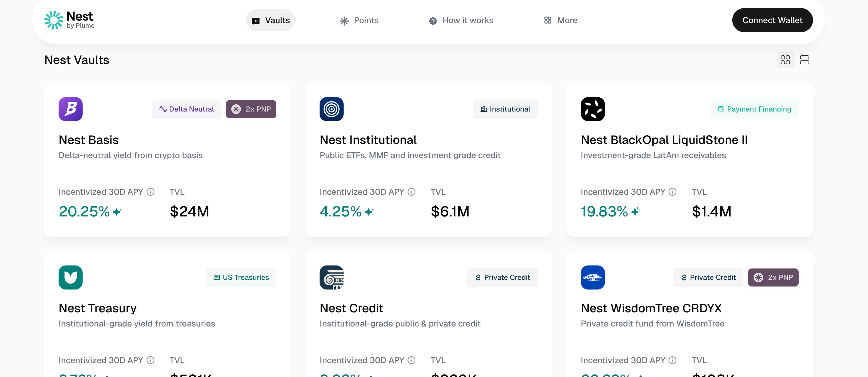Click the Payment Financing tag

point(754,109)
